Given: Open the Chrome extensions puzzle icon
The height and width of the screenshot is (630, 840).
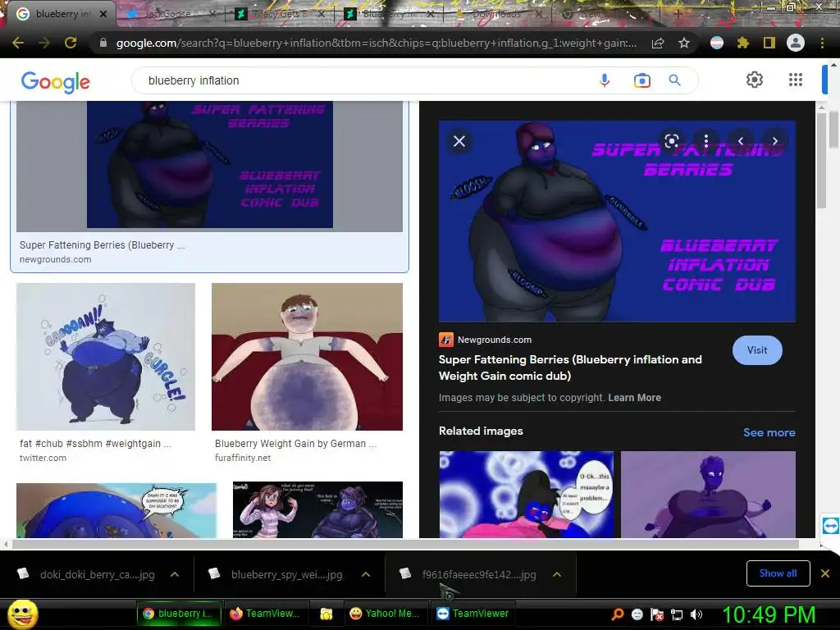Looking at the screenshot, I should [743, 43].
